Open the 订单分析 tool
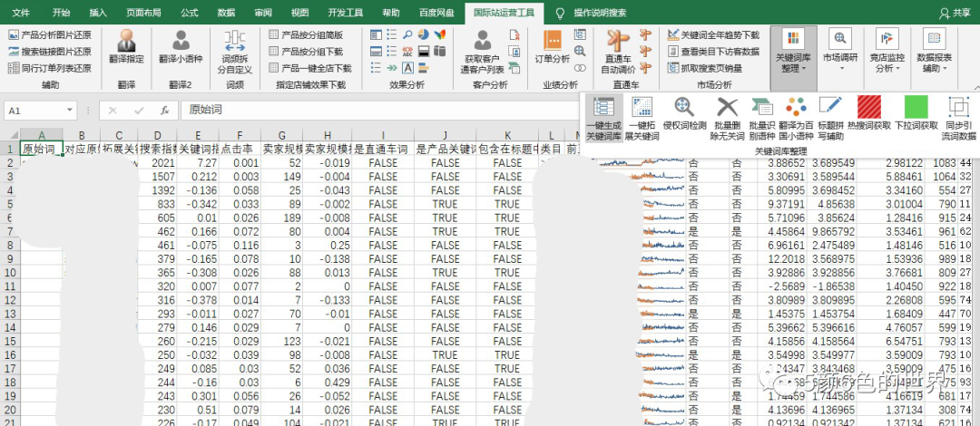 pyautogui.click(x=553, y=47)
